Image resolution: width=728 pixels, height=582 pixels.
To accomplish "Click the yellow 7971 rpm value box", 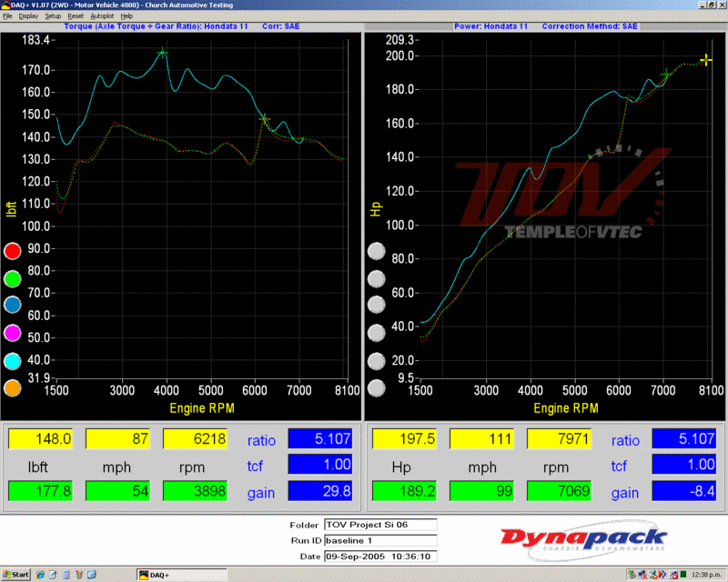I will pyautogui.click(x=559, y=438).
